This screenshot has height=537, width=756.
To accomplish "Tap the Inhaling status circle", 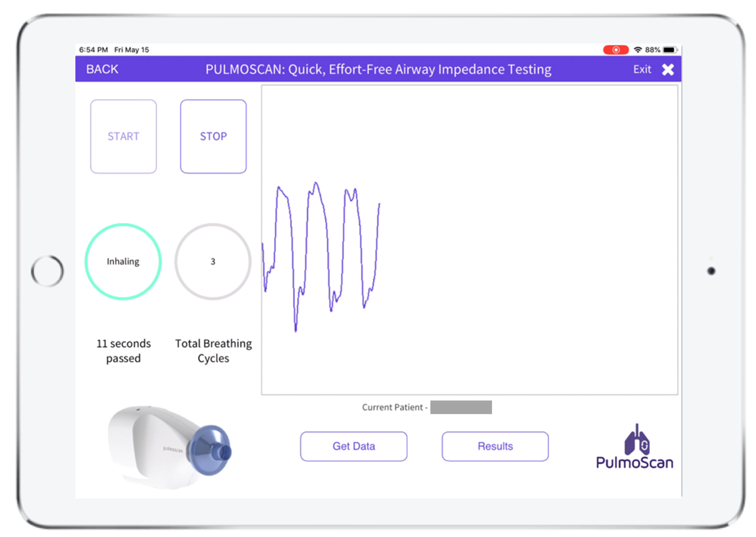I will point(123,262).
